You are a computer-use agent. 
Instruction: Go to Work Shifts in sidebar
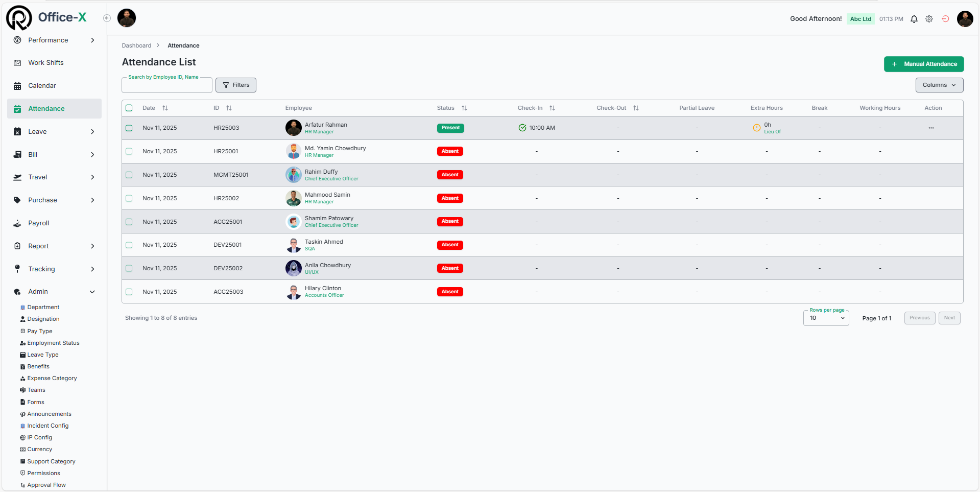pyautogui.click(x=46, y=63)
